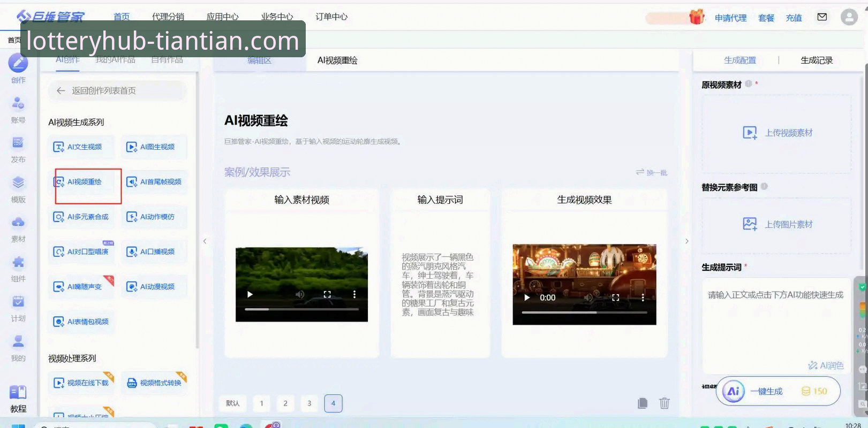Click progress bar of 生成视频效果 video
The image size is (868, 428).
click(x=585, y=312)
